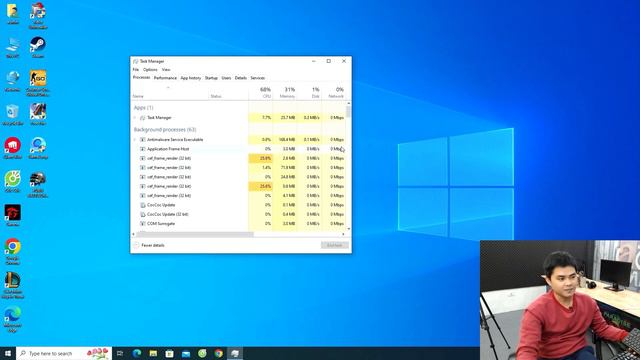
Task: Select the Google Chrome desktop icon
Action: (x=12, y=251)
